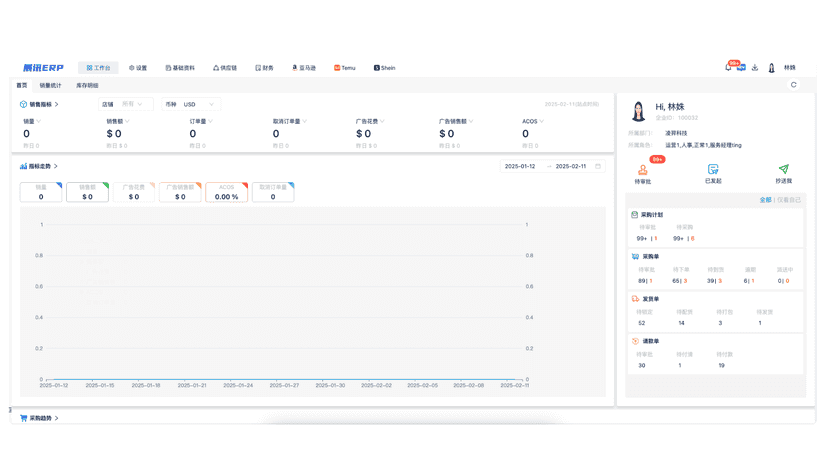Click the download icon in header
The image size is (828, 466).
(755, 68)
